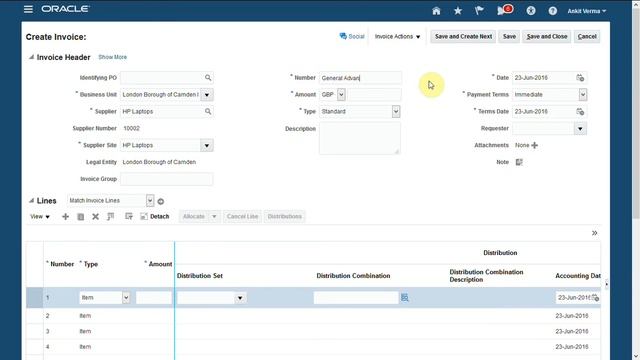This screenshot has width=640, height=360.
Task: Click the Description text area
Action: click(x=360, y=138)
